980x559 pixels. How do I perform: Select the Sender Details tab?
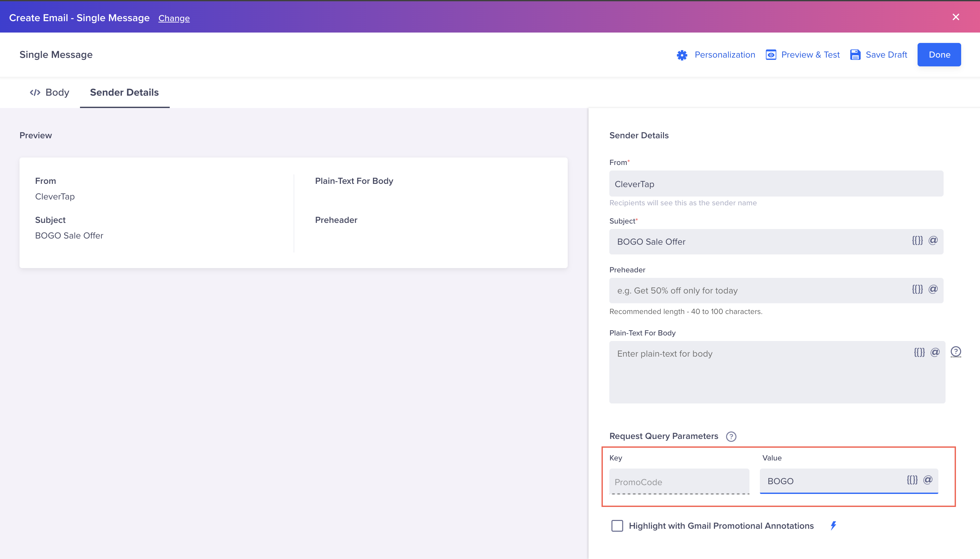(124, 92)
